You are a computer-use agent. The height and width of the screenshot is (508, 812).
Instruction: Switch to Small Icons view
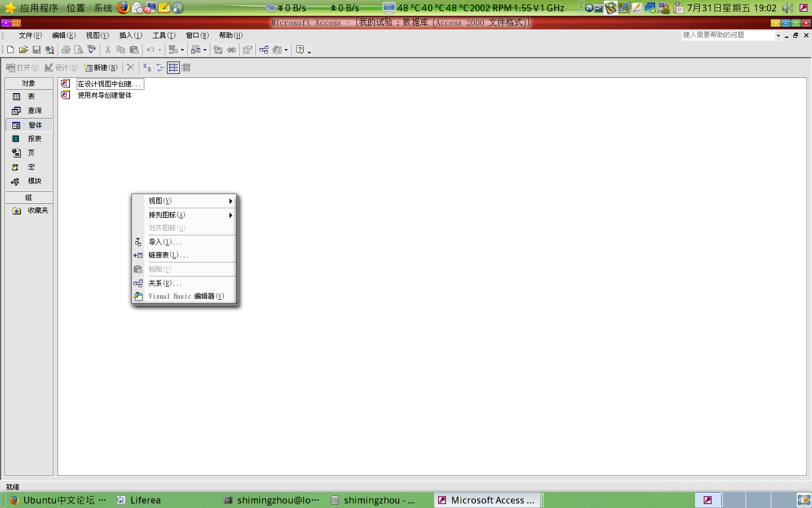point(161,68)
